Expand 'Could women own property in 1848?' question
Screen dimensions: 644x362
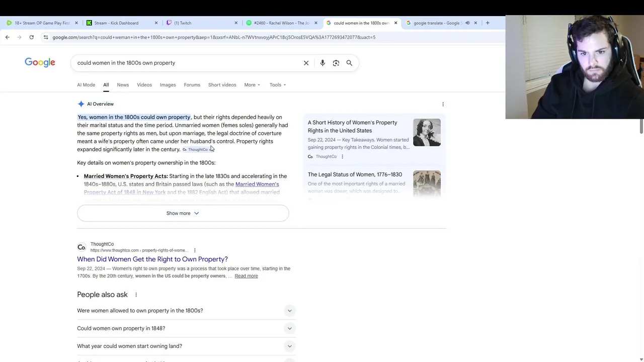186,328
